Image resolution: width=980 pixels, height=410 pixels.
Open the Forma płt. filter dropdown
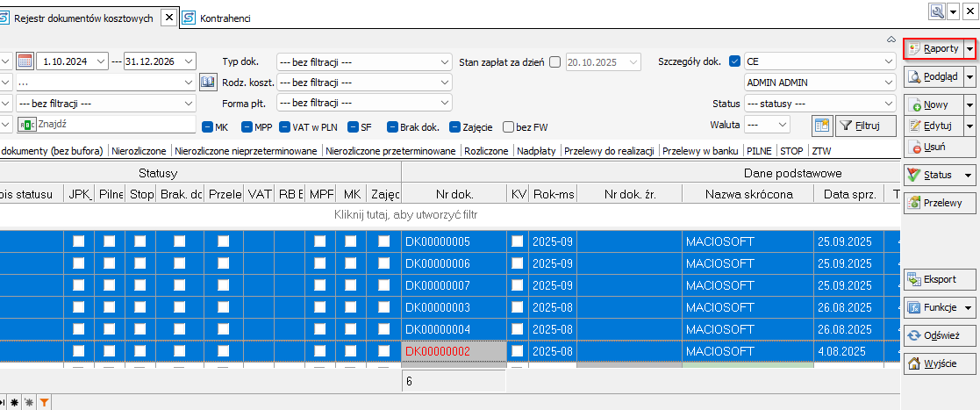[x=445, y=102]
